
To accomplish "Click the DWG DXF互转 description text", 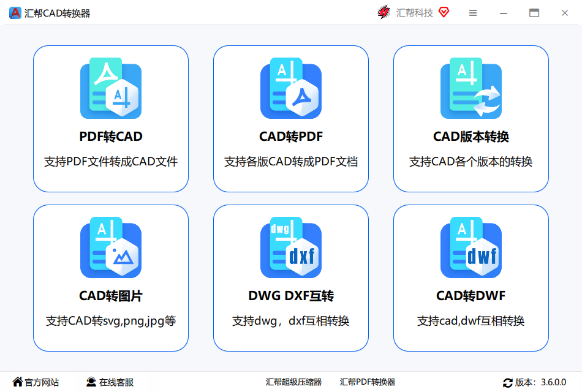I will (291, 320).
